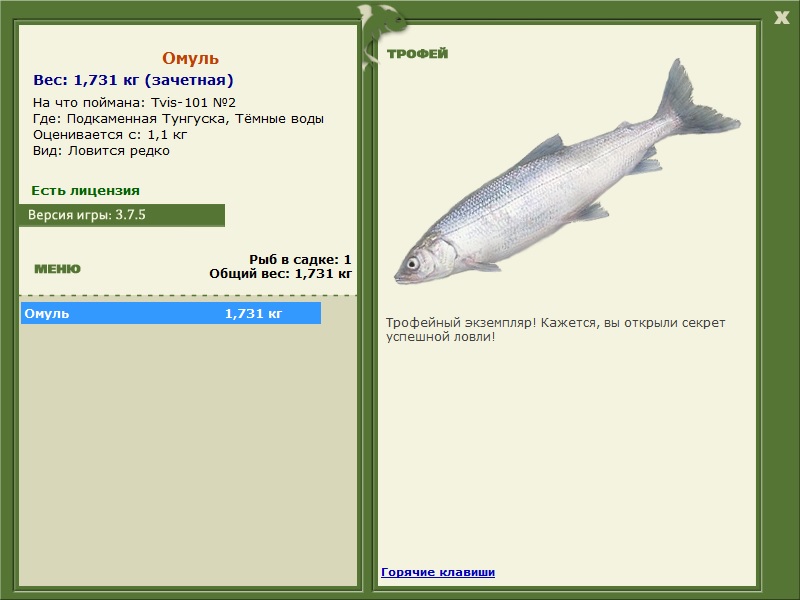Click the empty area below the fish list
The height and width of the screenshot is (600, 800).
click(x=188, y=450)
